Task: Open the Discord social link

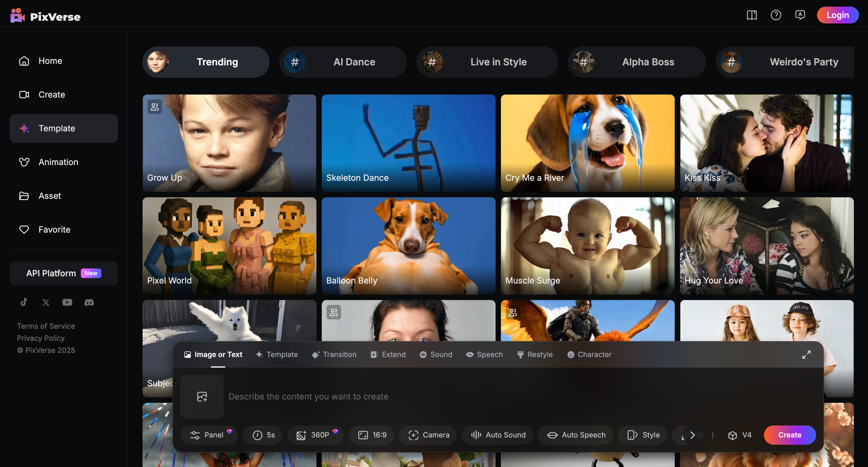Action: pos(89,302)
